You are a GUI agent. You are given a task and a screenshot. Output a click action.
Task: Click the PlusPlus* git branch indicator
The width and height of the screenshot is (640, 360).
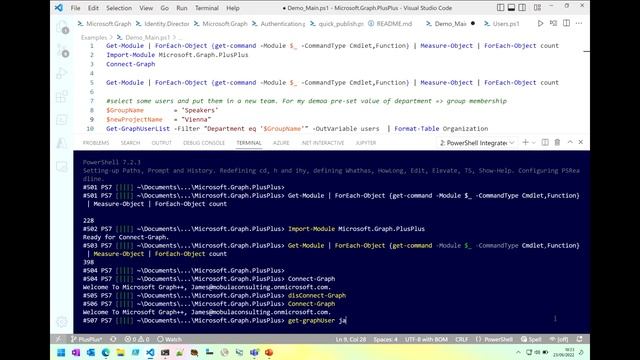point(87,339)
